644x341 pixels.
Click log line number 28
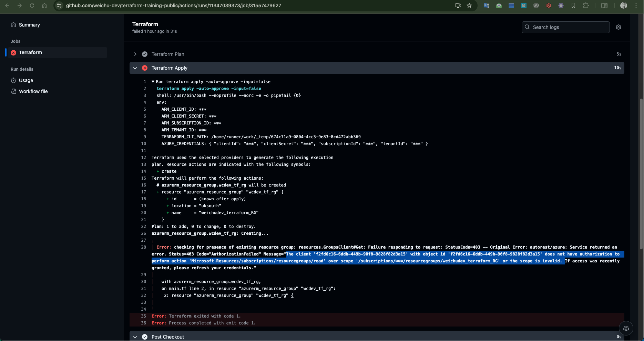pos(144,247)
